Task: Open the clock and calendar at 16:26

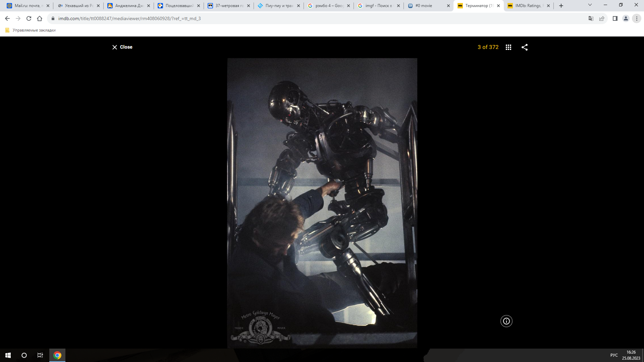Action: click(631, 355)
